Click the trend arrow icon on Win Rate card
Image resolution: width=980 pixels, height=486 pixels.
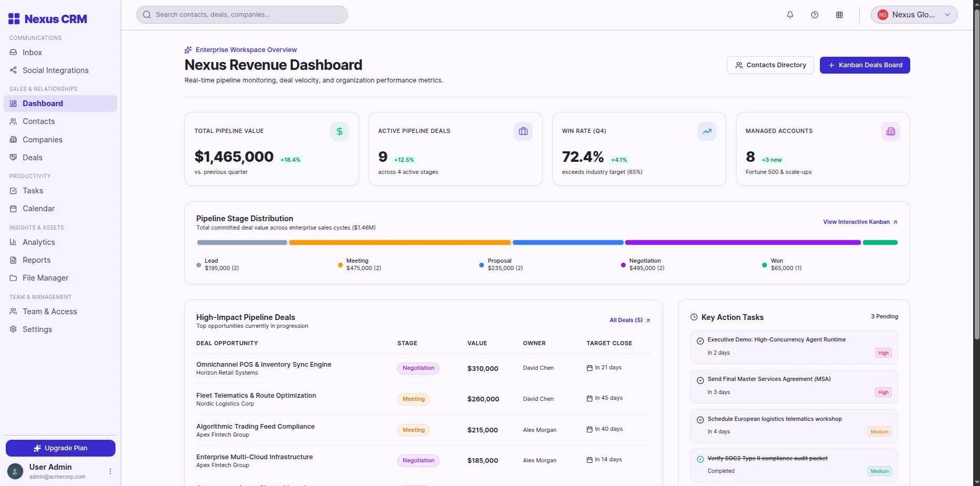[707, 131]
